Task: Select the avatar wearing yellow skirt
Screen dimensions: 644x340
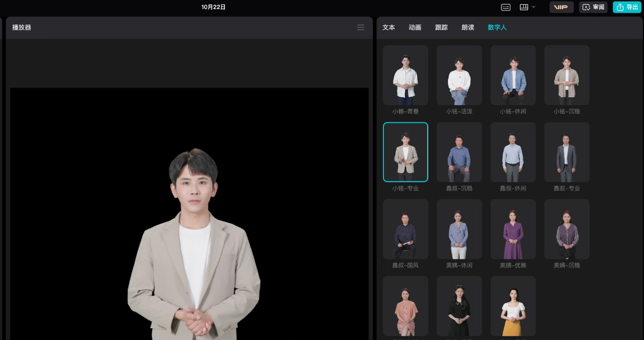Action: (513, 306)
